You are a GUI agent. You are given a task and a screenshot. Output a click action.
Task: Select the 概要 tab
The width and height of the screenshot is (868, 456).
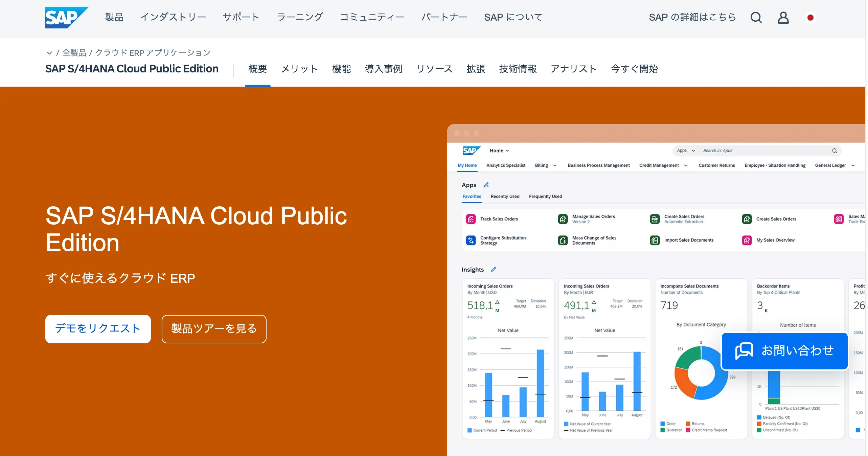point(257,69)
